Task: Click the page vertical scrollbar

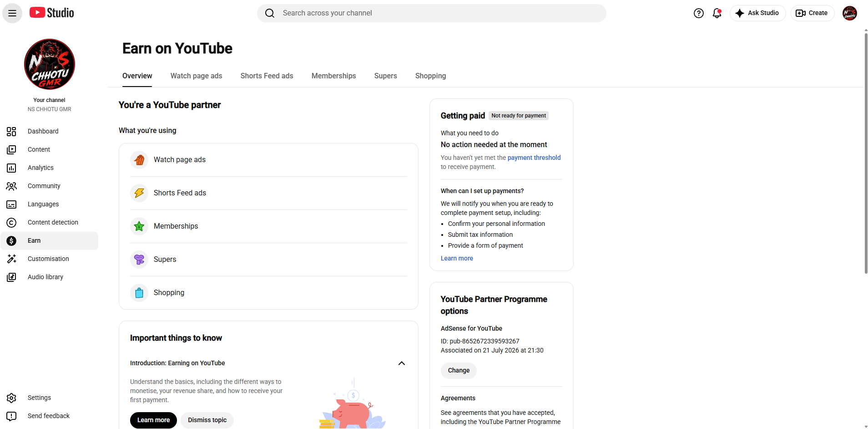Action: [866, 153]
